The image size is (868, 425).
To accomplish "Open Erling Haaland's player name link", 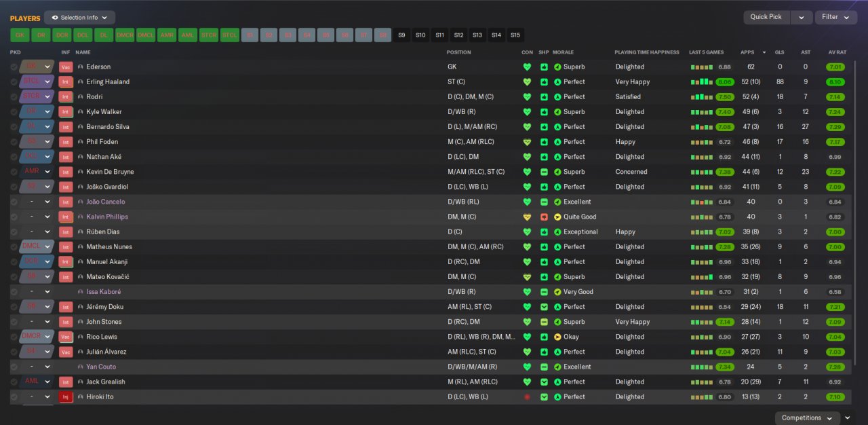I will [x=108, y=82].
